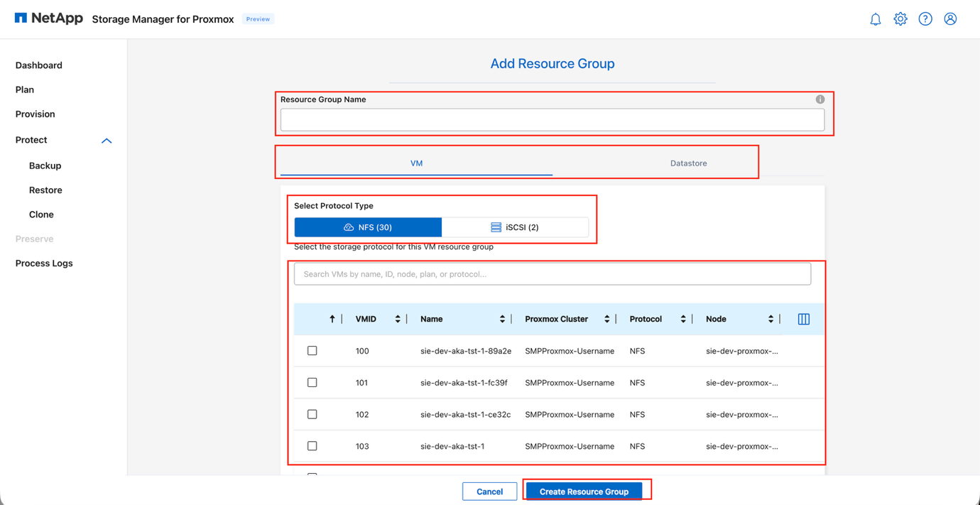Open the settings gear
Image resolution: width=980 pixels, height=505 pixels.
[x=900, y=18]
